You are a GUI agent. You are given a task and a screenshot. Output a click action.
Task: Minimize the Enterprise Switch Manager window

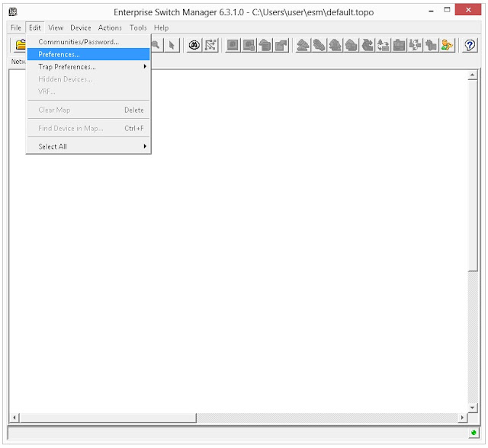tap(431, 11)
